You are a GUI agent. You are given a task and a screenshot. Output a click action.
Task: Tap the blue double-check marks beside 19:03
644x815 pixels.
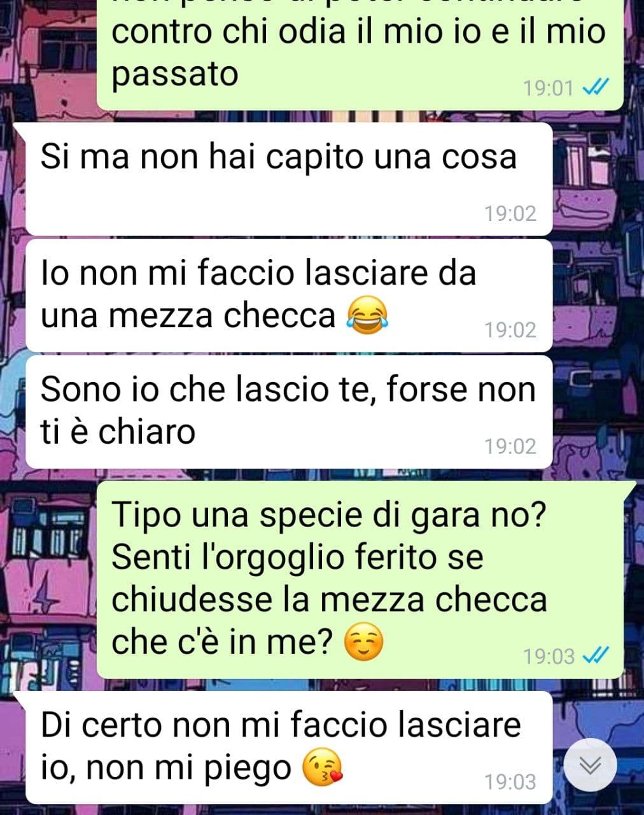[596, 655]
